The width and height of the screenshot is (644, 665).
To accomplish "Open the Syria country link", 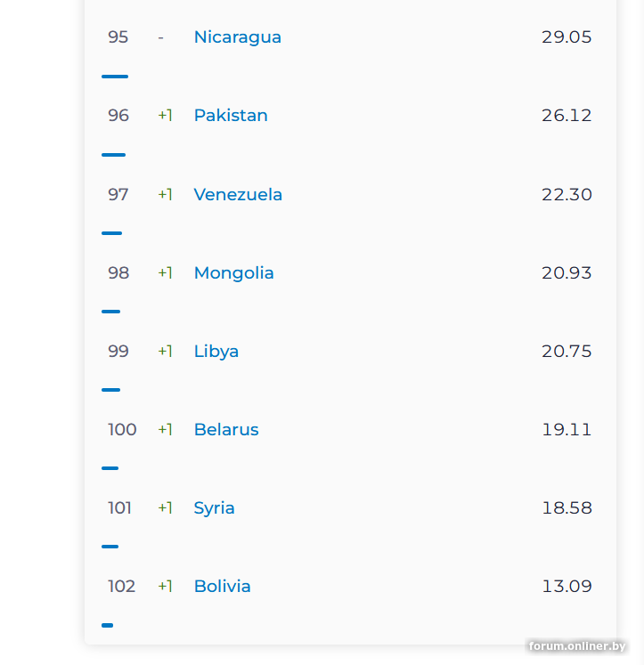I will pos(215,507).
